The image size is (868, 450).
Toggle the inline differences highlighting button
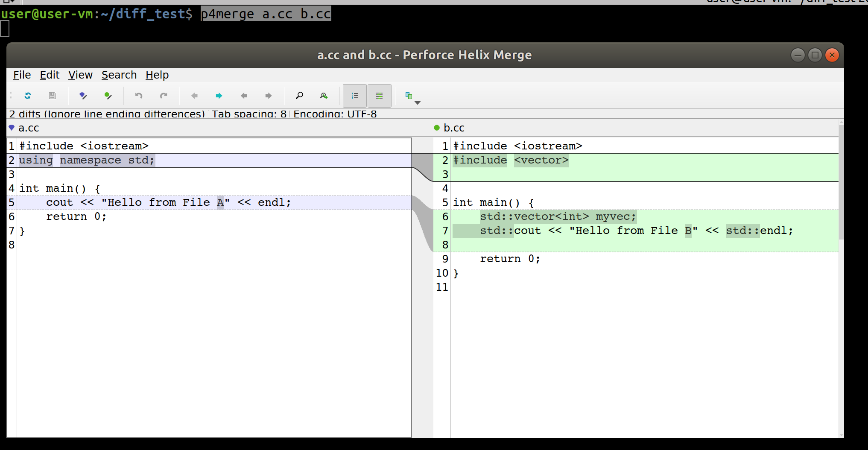(379, 96)
